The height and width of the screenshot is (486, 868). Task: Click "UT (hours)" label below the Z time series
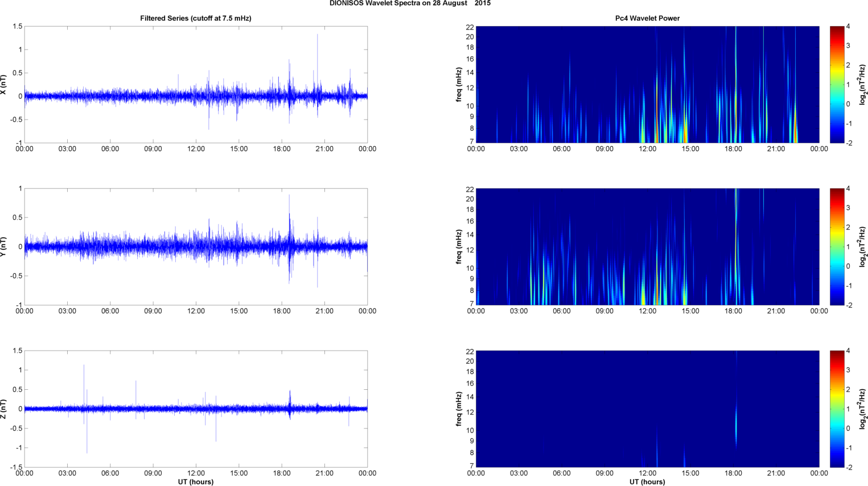[196, 481]
